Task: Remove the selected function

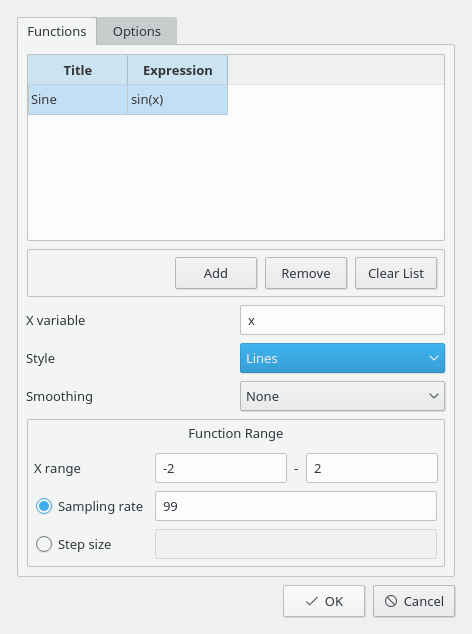Action: click(x=306, y=273)
